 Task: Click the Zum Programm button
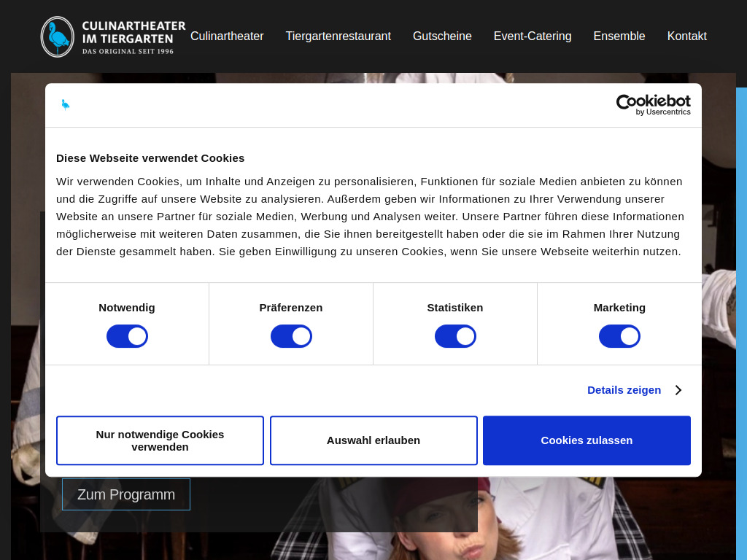pyautogui.click(x=125, y=494)
